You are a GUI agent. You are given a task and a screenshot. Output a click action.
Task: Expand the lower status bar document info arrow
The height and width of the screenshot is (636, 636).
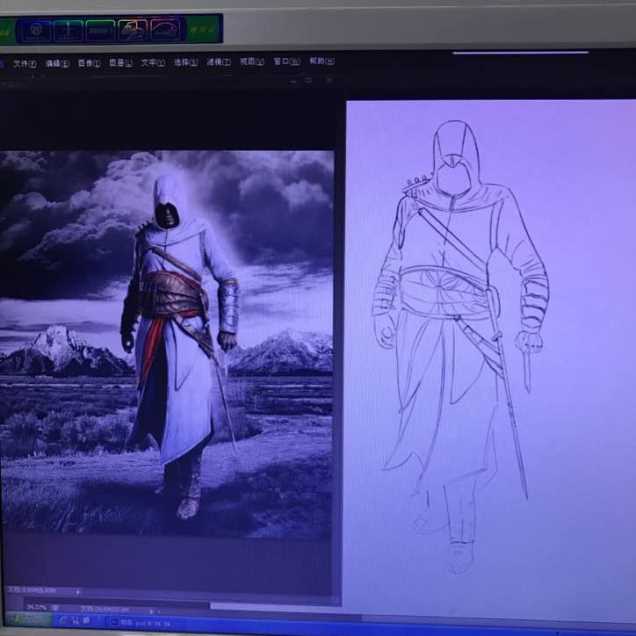point(152,610)
